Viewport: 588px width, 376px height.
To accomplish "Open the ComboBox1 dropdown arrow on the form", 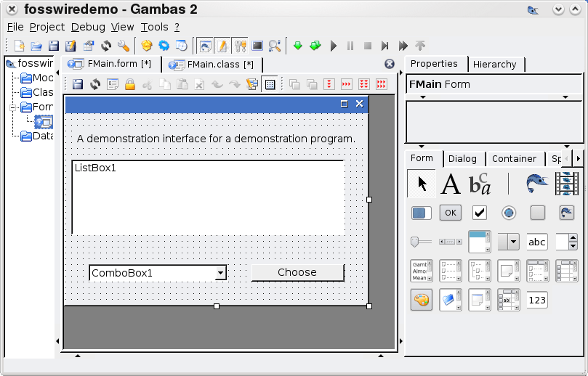I will pos(221,273).
